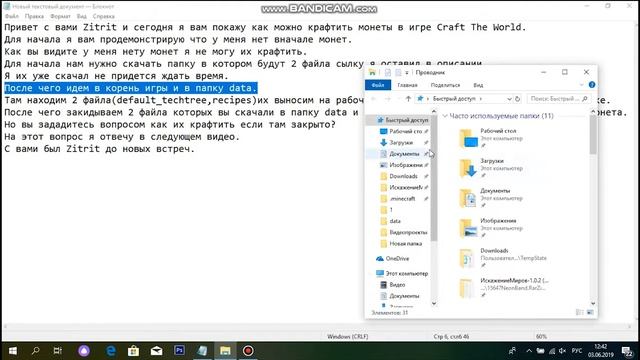Go up one folder level in Explorer
This screenshot has width=640, height=360.
(x=408, y=99)
